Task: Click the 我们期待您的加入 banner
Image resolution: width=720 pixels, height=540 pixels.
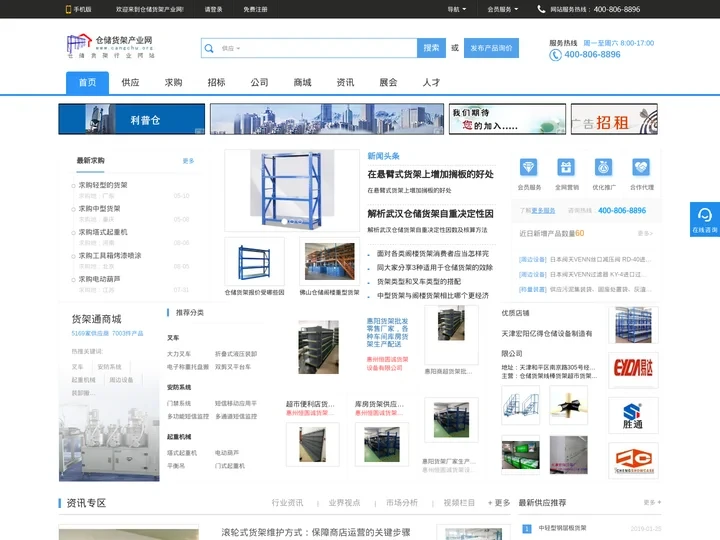Action: [x=507, y=119]
